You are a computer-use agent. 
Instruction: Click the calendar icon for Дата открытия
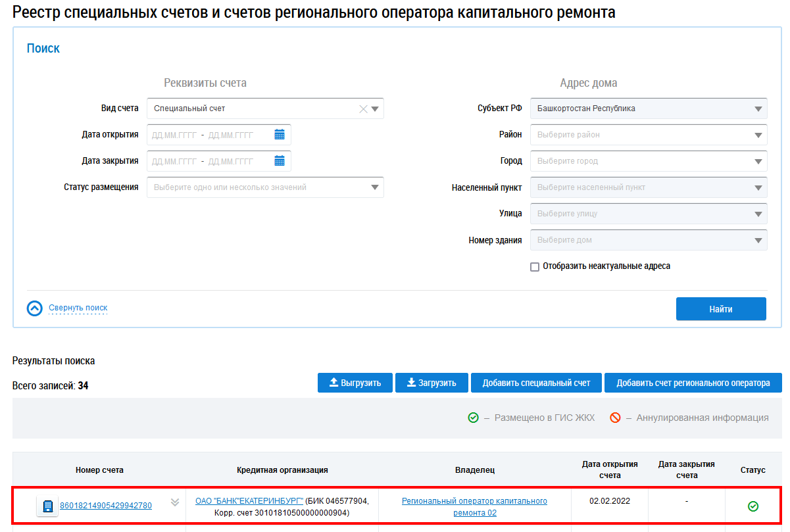(280, 135)
